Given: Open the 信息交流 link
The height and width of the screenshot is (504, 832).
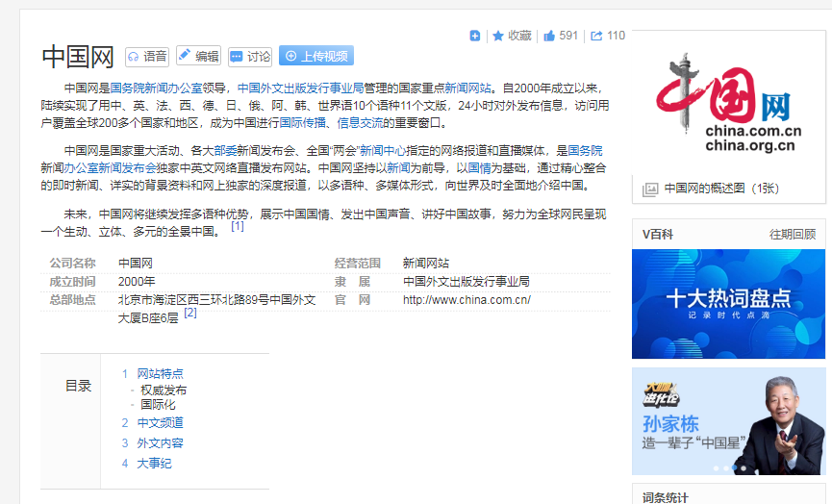Looking at the screenshot, I should click(x=361, y=123).
